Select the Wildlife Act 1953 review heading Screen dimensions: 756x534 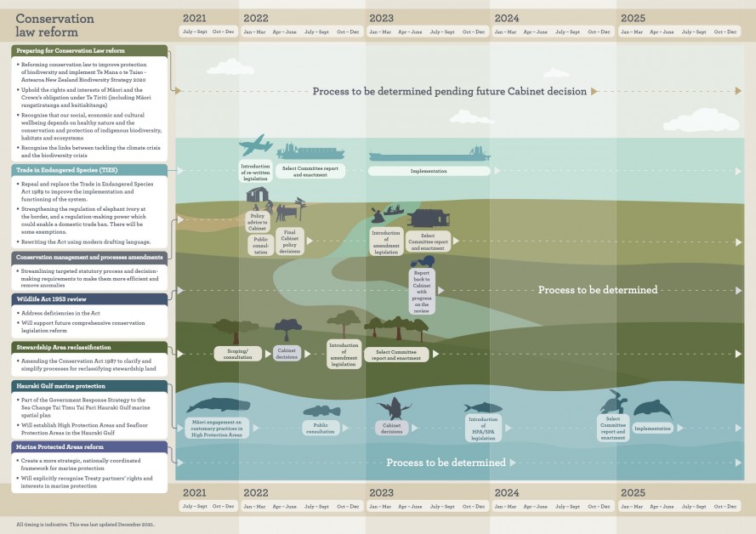pyautogui.click(x=89, y=299)
